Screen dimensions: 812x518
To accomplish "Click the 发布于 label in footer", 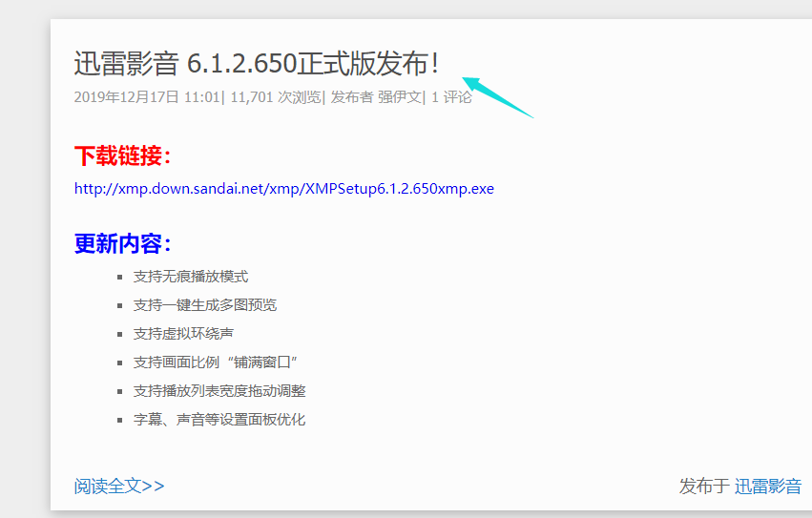I will click(x=703, y=486).
